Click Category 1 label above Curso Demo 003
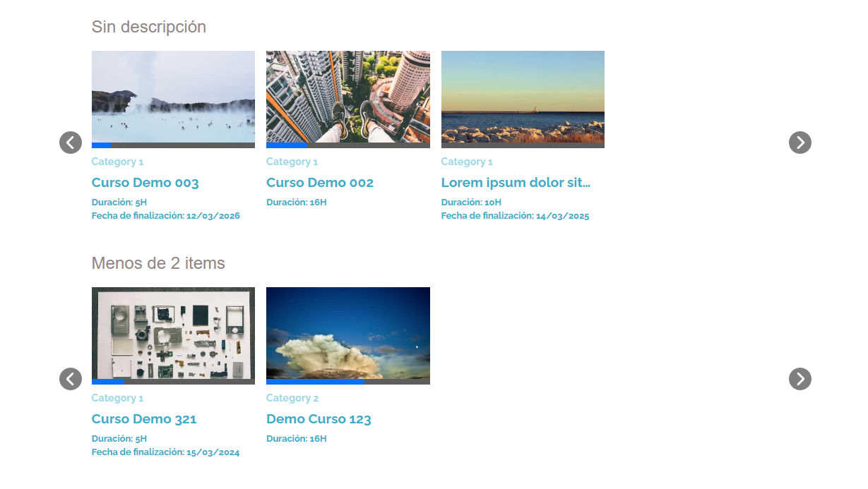The height and width of the screenshot is (489, 868). click(117, 162)
